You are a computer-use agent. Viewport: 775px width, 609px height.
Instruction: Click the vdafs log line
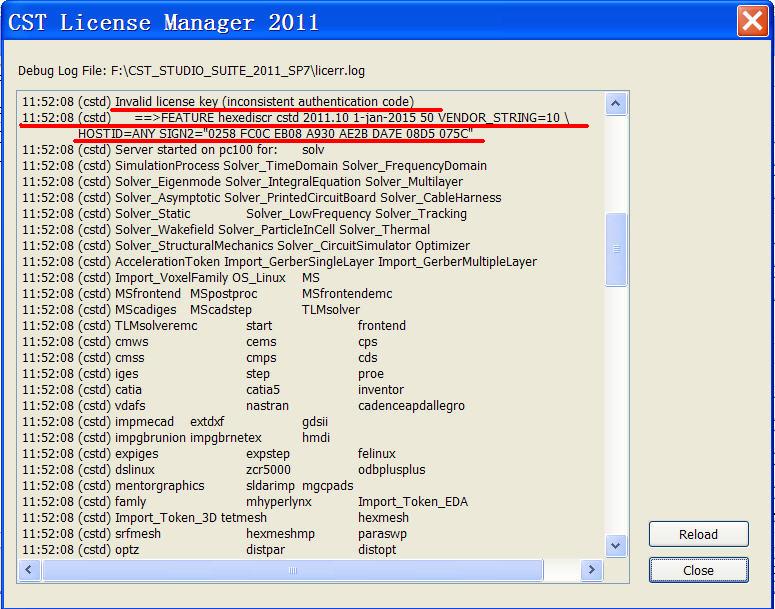click(x=244, y=406)
